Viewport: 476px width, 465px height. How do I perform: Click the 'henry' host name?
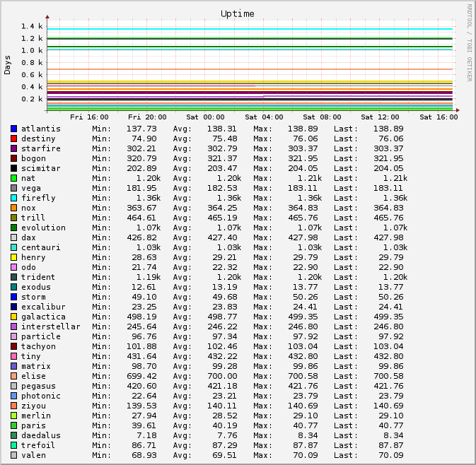(33, 257)
